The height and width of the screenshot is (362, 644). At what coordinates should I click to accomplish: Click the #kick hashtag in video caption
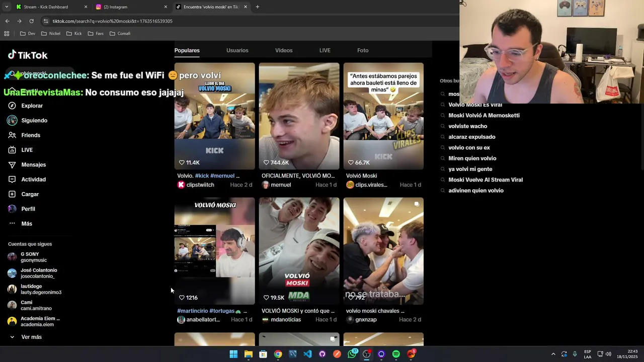point(202,176)
